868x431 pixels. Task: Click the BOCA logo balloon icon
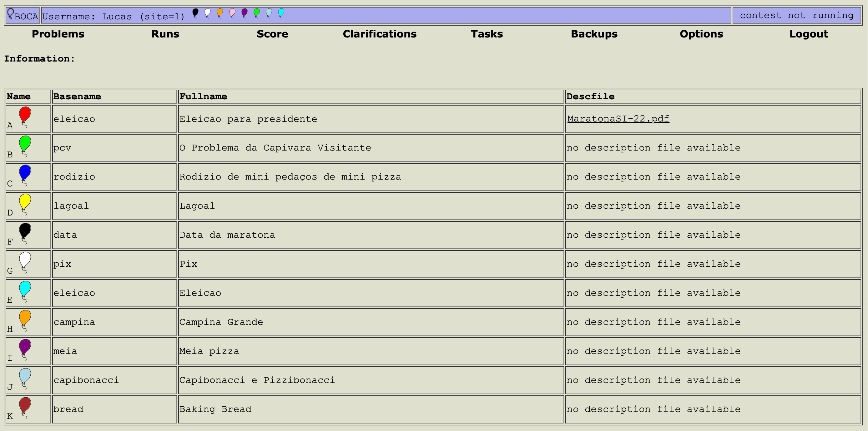click(10, 14)
